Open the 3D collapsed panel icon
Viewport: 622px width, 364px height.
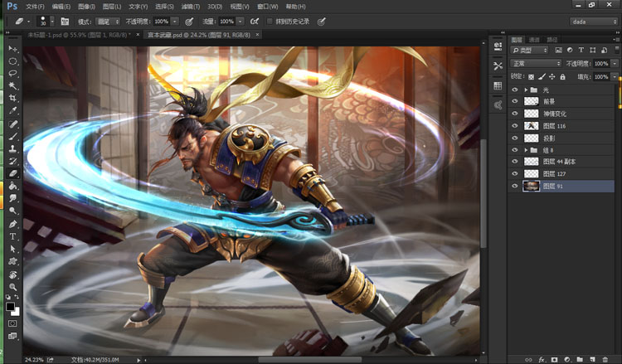[x=498, y=46]
